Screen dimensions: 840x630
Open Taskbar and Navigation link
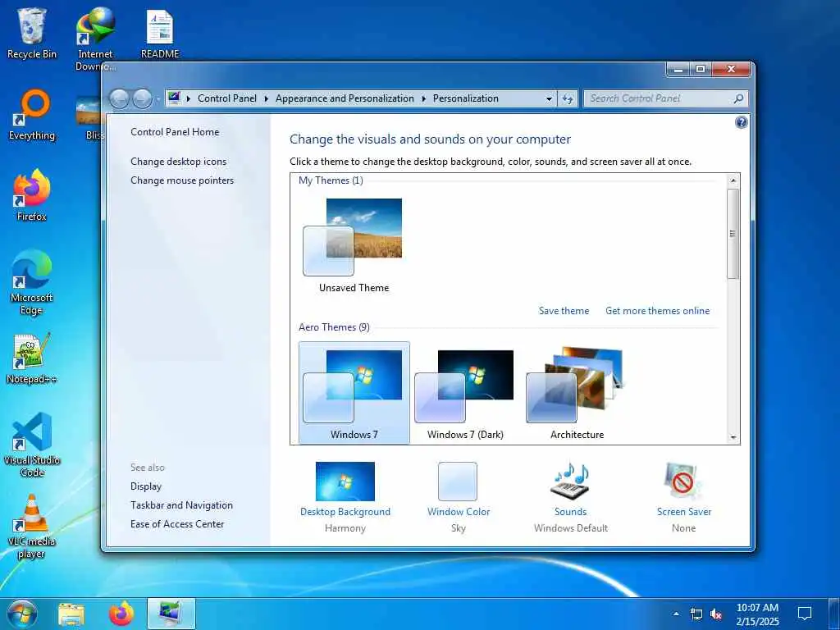[181, 505]
